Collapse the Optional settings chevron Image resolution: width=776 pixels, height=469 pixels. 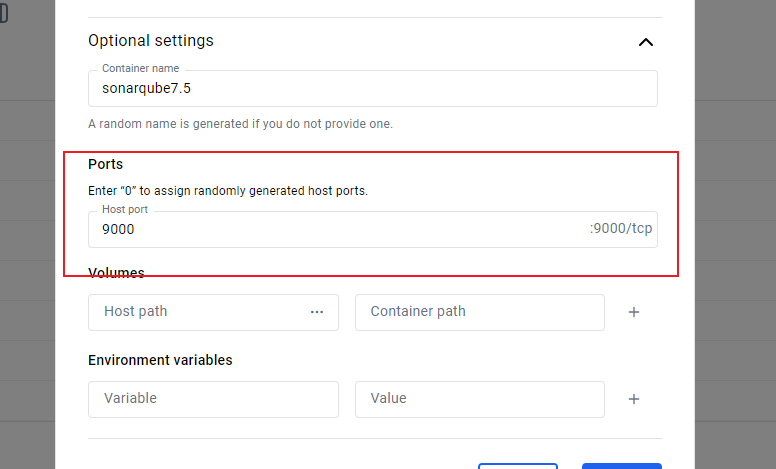646,42
